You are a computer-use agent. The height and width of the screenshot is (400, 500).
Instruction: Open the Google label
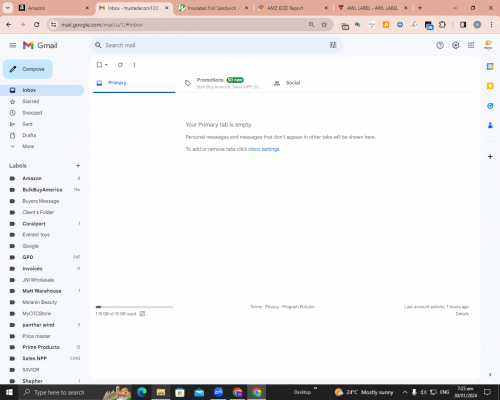(x=42, y=246)
